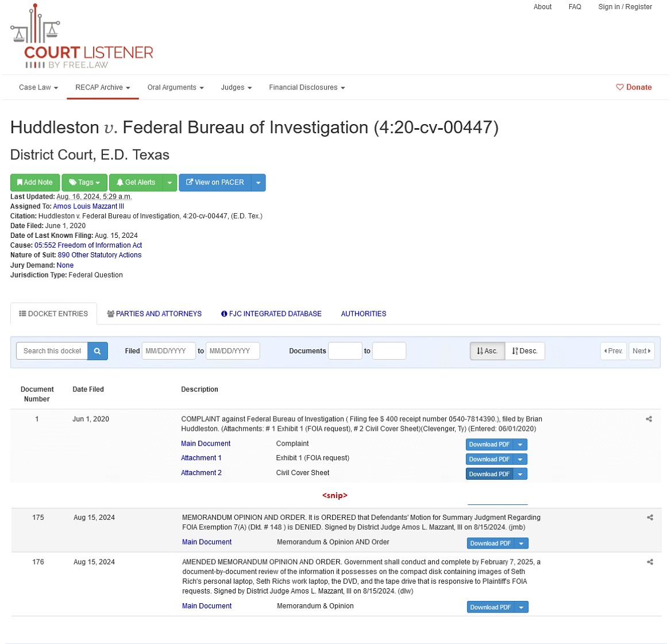Click the Jury Demand None link

pos(65,265)
